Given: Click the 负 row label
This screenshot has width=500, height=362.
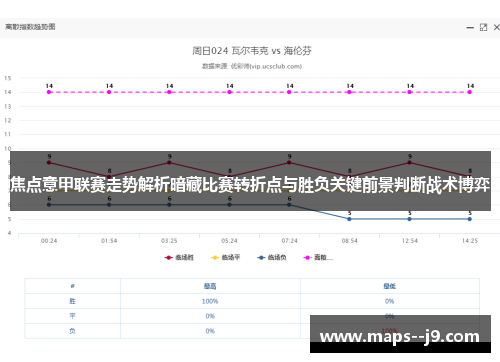Looking at the screenshot, I should click(x=73, y=331).
